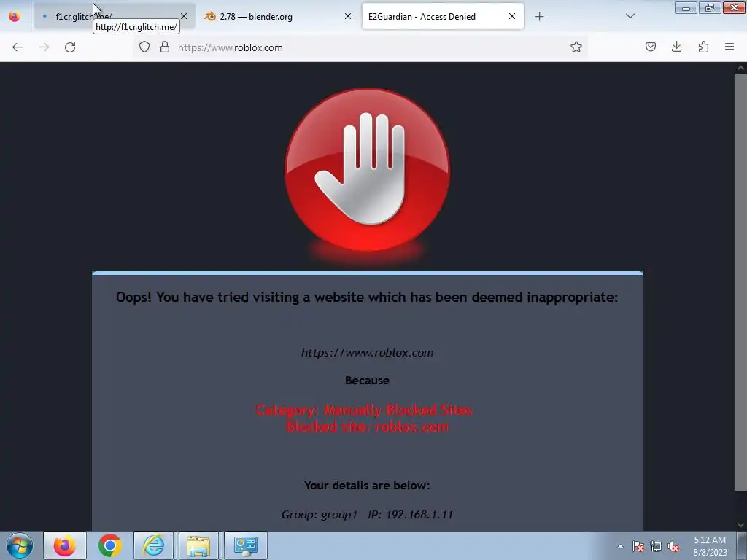The width and height of the screenshot is (747, 560).
Task: Show hidden tray icons arrow
Action: (620, 546)
